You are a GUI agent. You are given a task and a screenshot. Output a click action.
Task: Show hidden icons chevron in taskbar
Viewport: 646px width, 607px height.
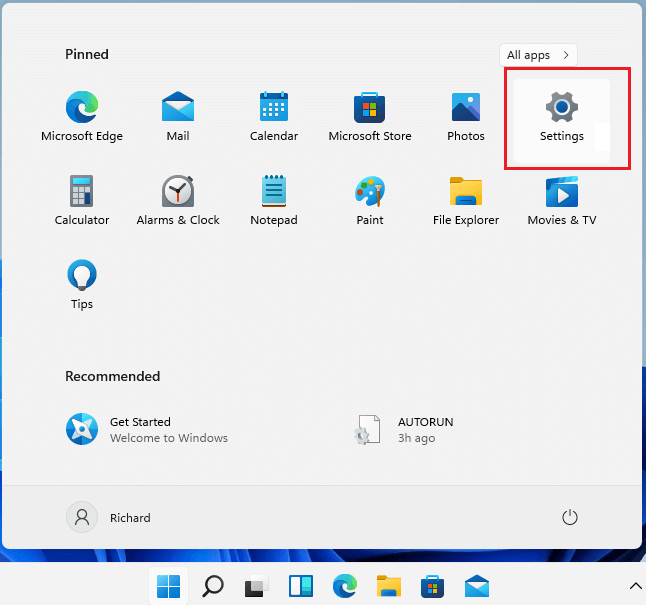point(634,585)
